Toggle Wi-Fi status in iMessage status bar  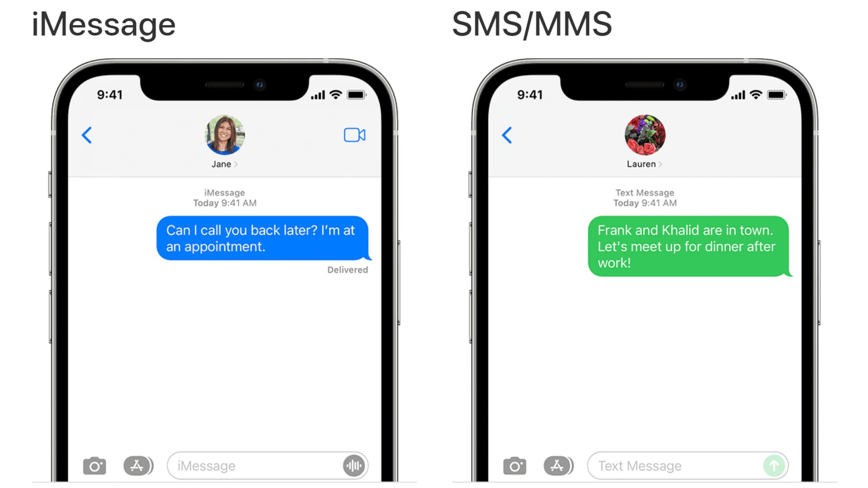[x=332, y=93]
